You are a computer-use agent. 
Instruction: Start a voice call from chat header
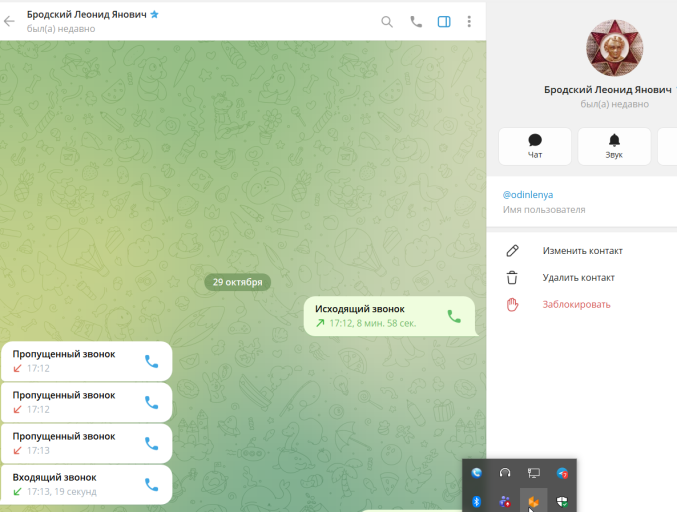point(416,22)
